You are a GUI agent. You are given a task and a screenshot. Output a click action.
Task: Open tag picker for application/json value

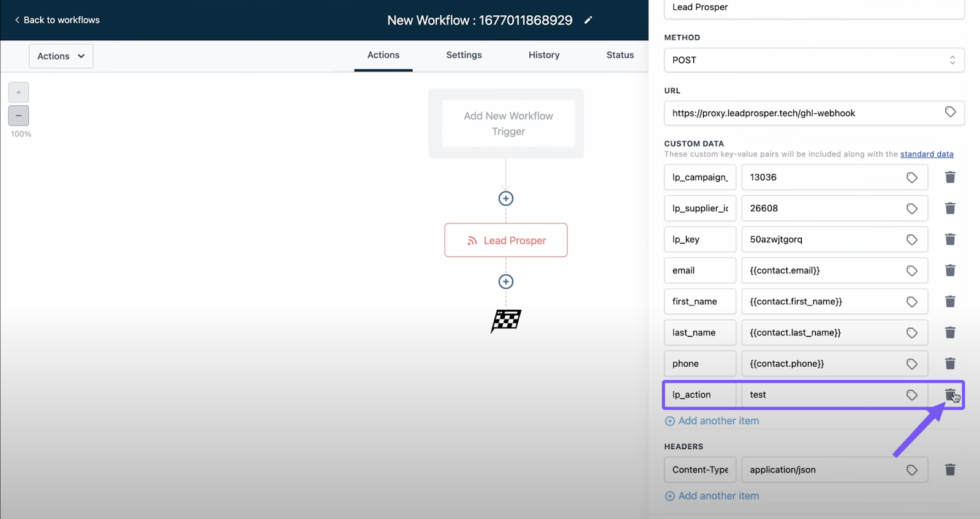[912, 470]
